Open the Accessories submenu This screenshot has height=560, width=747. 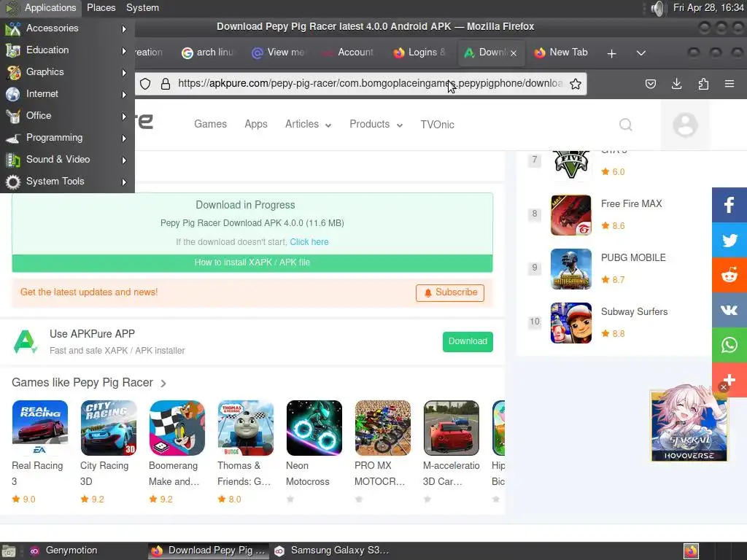67,28
